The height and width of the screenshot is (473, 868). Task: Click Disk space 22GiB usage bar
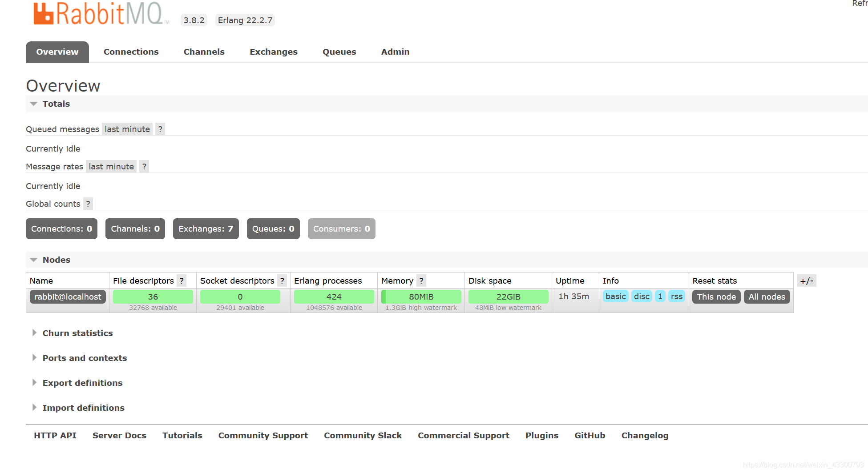click(x=509, y=297)
